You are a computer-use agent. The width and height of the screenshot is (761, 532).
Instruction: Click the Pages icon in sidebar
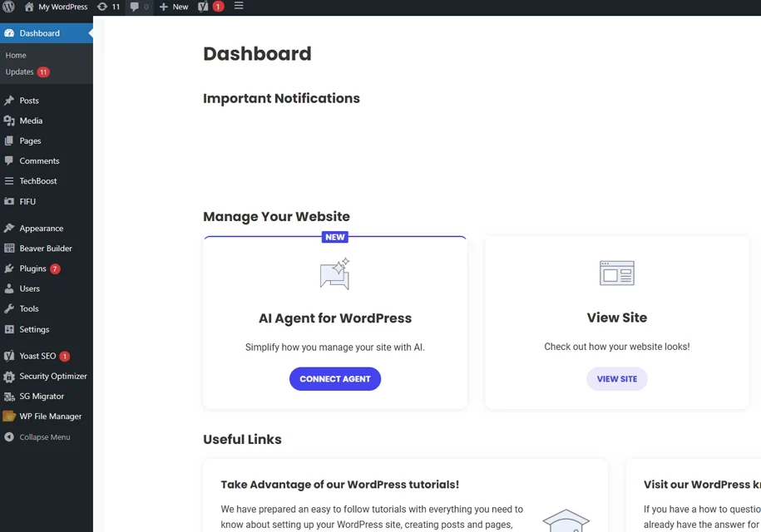coord(9,140)
